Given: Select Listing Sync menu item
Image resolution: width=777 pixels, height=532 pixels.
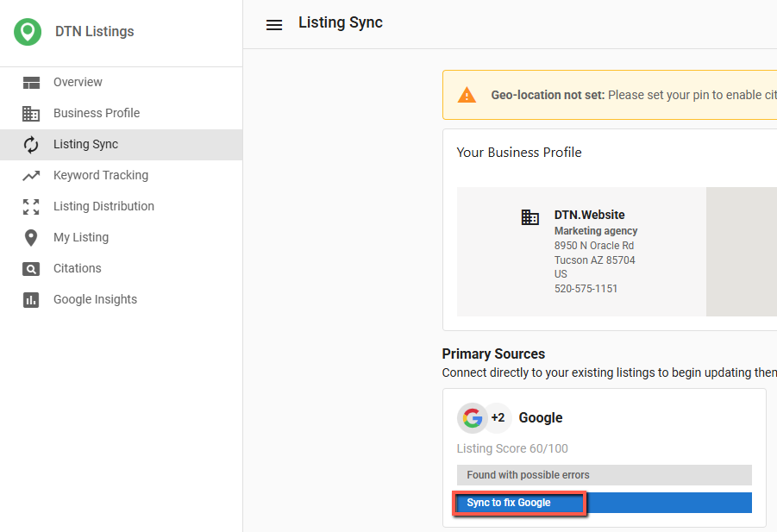Looking at the screenshot, I should coord(121,145).
